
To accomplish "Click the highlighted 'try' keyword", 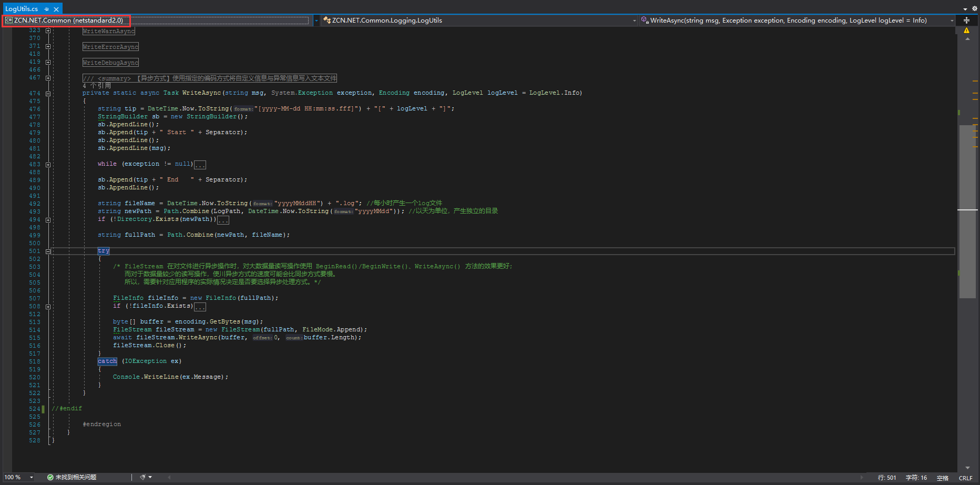I will coord(104,251).
